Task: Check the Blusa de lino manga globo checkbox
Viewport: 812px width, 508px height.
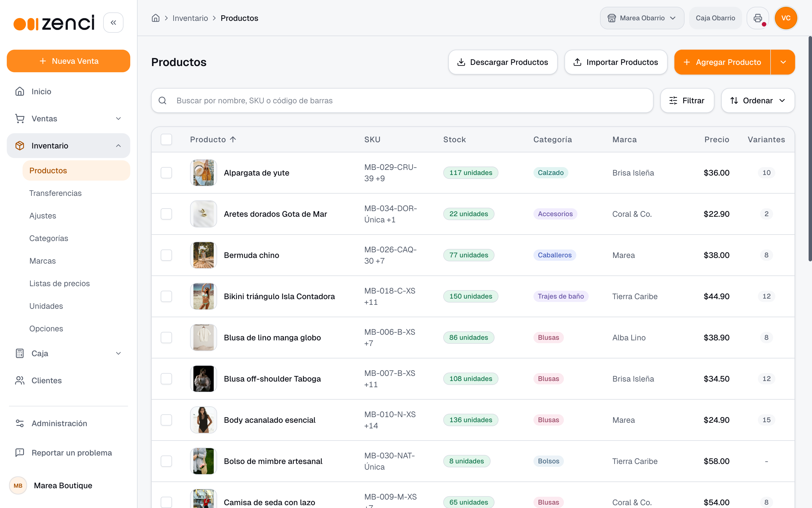Action: (166, 338)
